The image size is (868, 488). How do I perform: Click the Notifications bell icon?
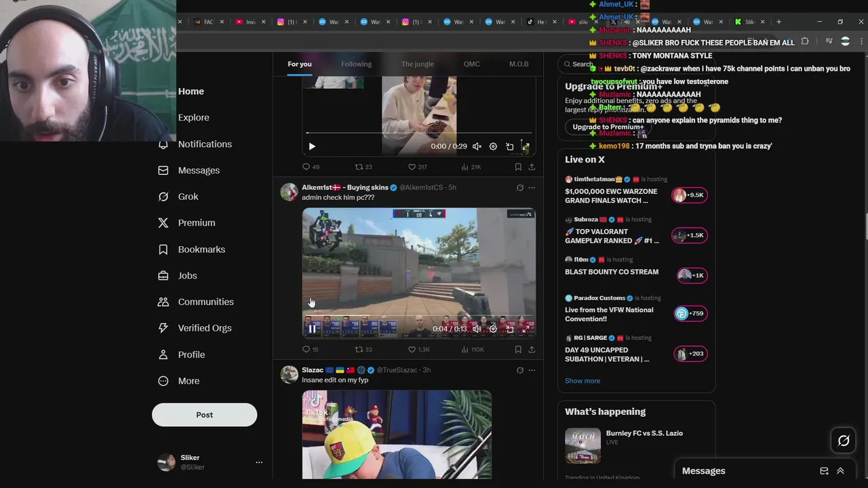[x=163, y=144]
